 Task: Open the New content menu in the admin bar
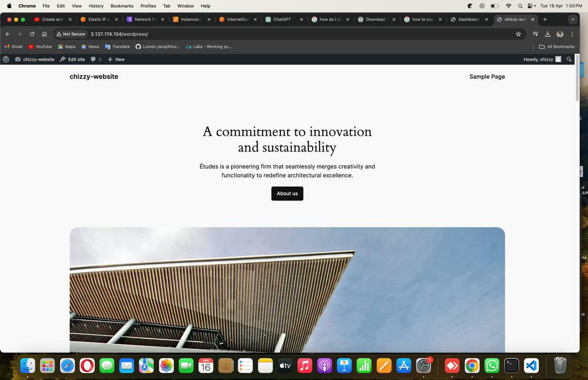(x=116, y=59)
